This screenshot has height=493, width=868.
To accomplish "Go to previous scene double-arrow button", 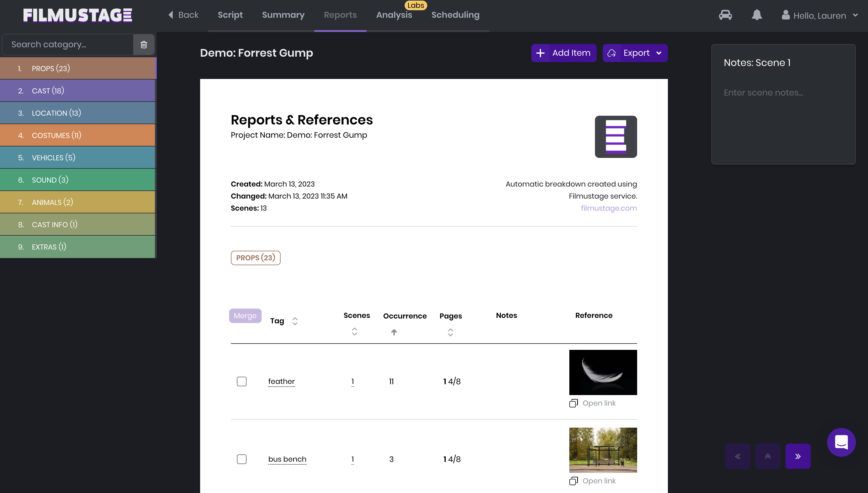I will click(738, 456).
